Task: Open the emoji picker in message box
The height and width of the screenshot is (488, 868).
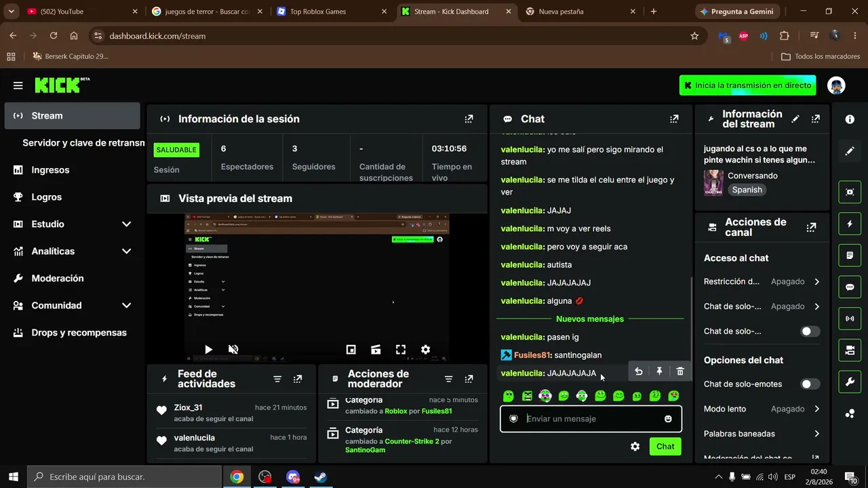Action: pyautogui.click(x=668, y=419)
